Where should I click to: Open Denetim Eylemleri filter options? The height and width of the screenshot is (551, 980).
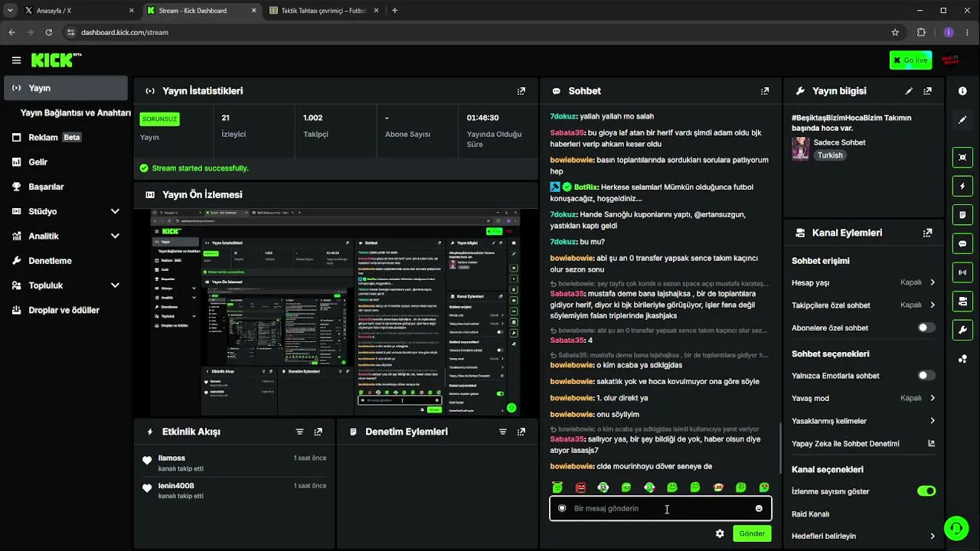point(503,432)
